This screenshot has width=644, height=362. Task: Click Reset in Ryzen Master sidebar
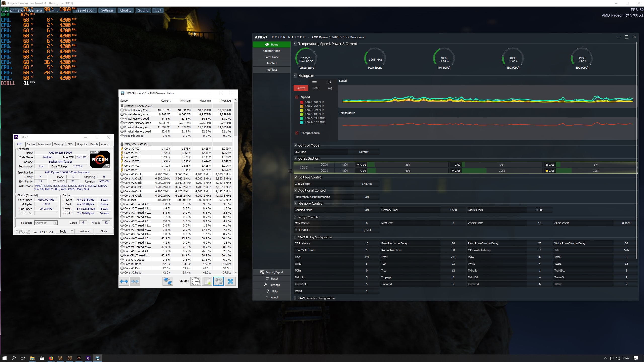point(272,279)
